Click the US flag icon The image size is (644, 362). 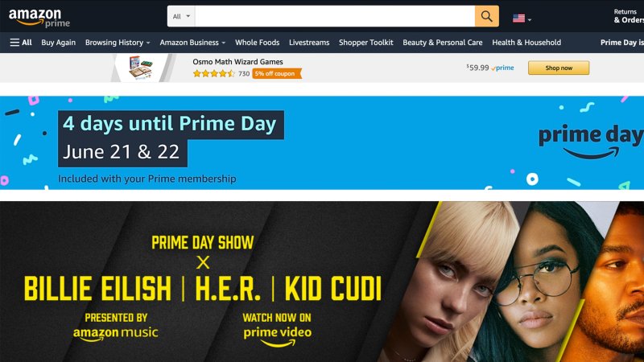[x=518, y=19]
